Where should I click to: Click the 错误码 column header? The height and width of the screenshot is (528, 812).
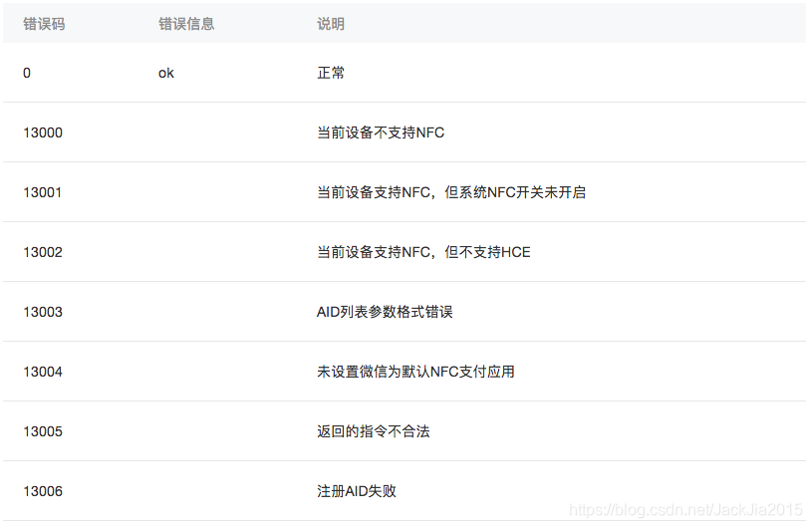point(44,24)
